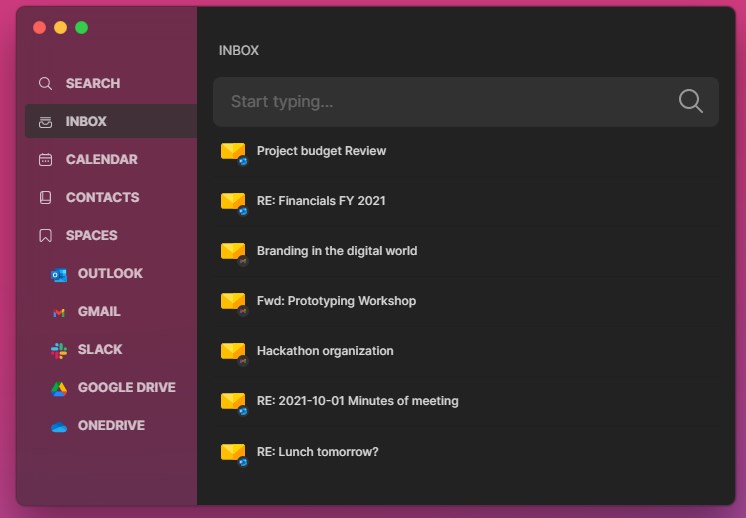
Task: Open the RE: Lunch tomorrow? email
Action: 317,452
